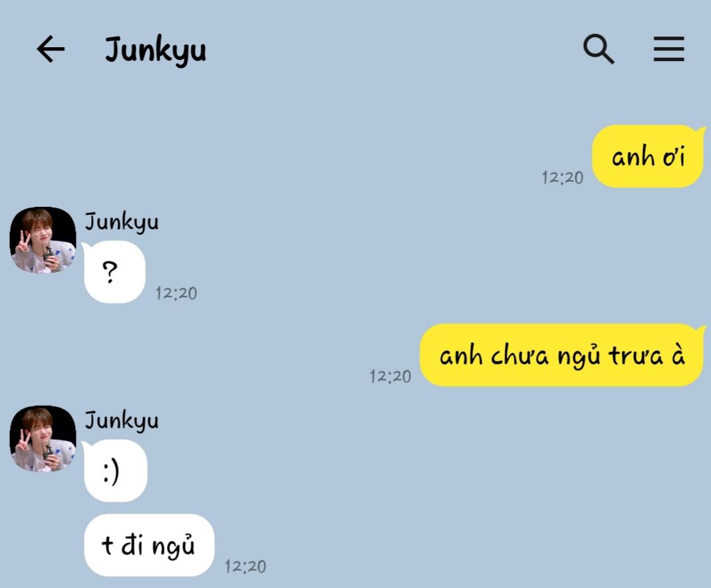The height and width of the screenshot is (588, 711).
Task: Select the "?" message bubble
Action: (114, 272)
